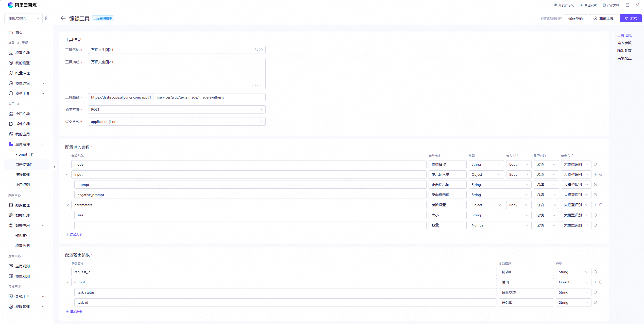Remove the model input parameter row

595,164
